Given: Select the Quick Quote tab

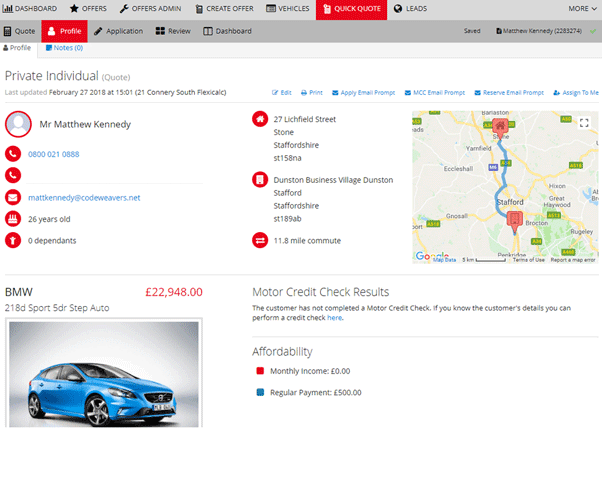Looking at the screenshot, I should (x=351, y=9).
